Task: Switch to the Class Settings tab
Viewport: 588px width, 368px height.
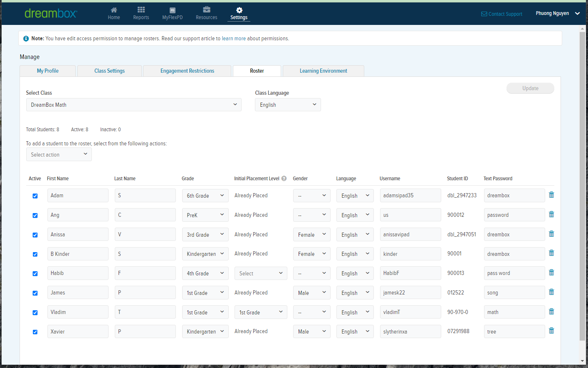Action: point(109,71)
